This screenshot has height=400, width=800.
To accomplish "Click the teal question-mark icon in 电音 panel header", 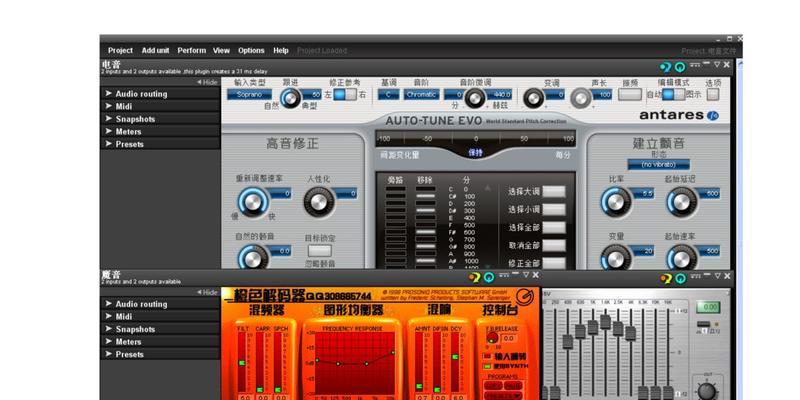I will pyautogui.click(x=665, y=67).
